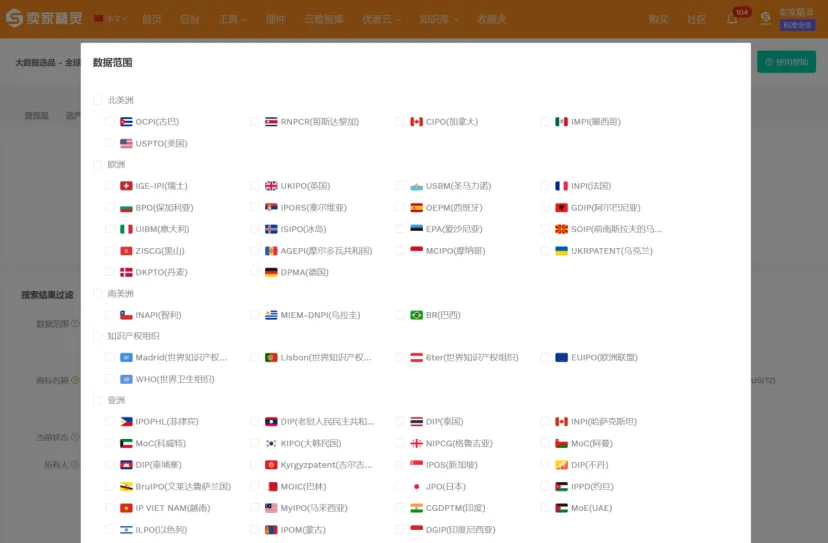Check the EUIPO(欧洲联盟) checkbox

(545, 358)
